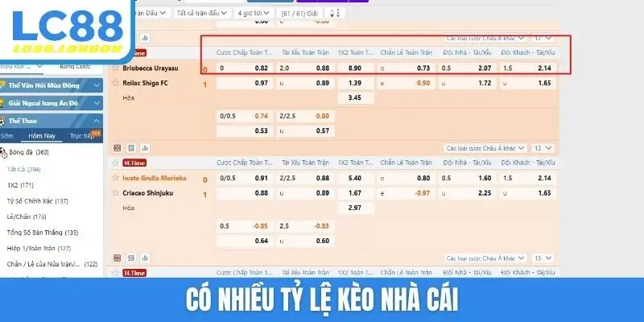The image size is (644, 322).
Task: Open Tỷ Số Chính Xác (137) market
Action: (37, 200)
